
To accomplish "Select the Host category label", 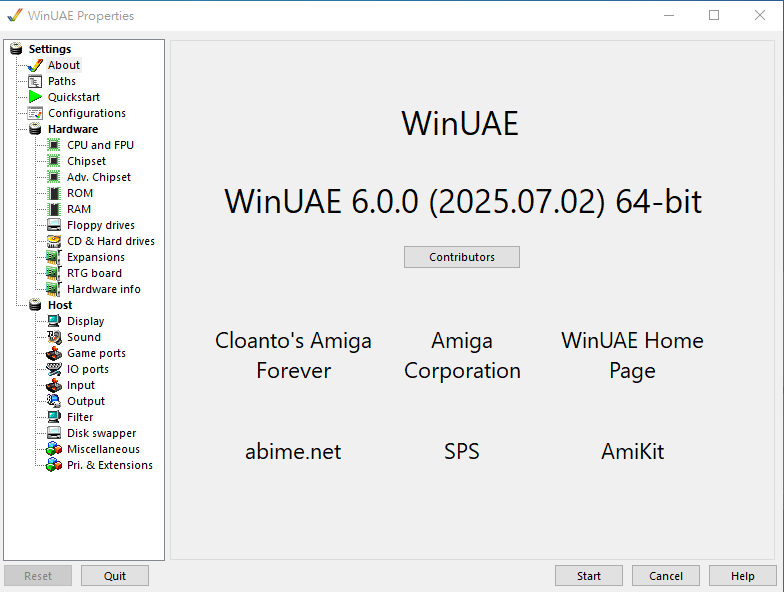I will (60, 305).
